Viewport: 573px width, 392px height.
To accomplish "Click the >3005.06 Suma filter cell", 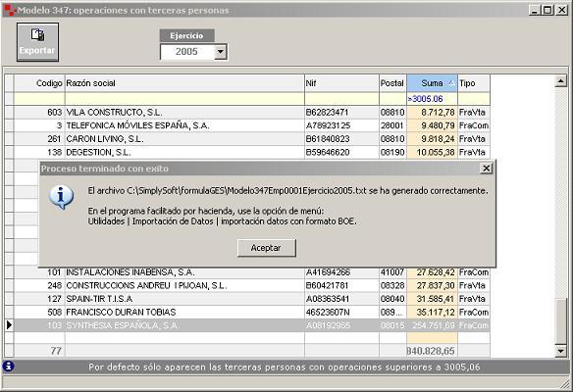I will pyautogui.click(x=433, y=99).
